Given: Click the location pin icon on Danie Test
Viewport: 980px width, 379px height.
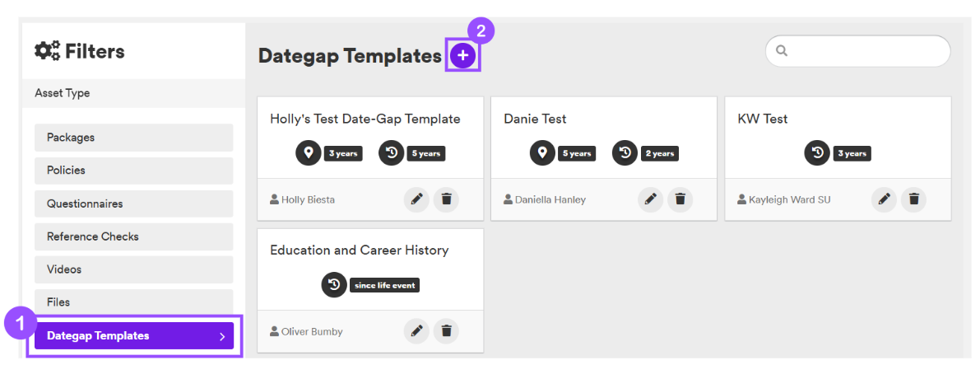Looking at the screenshot, I should (x=542, y=153).
